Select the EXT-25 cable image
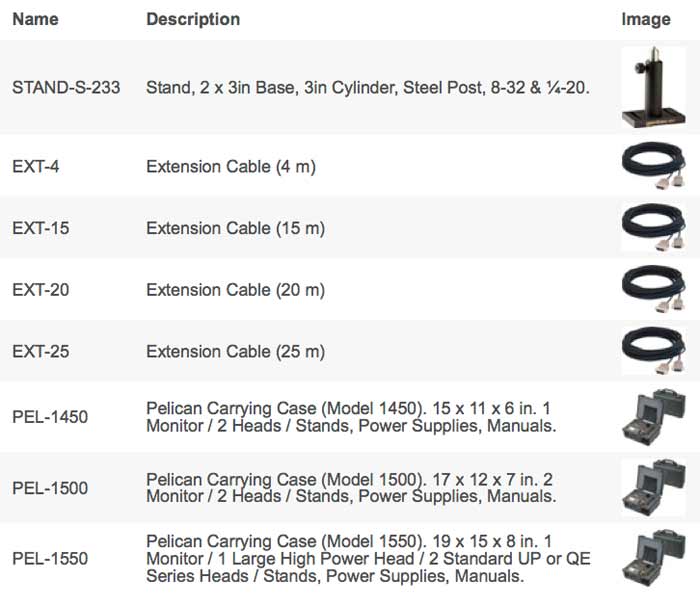The image size is (700, 606). pyautogui.click(x=654, y=351)
